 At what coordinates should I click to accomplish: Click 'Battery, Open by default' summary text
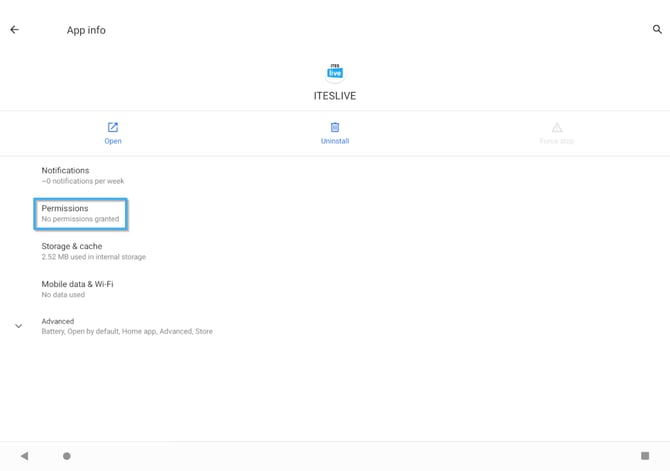127,331
